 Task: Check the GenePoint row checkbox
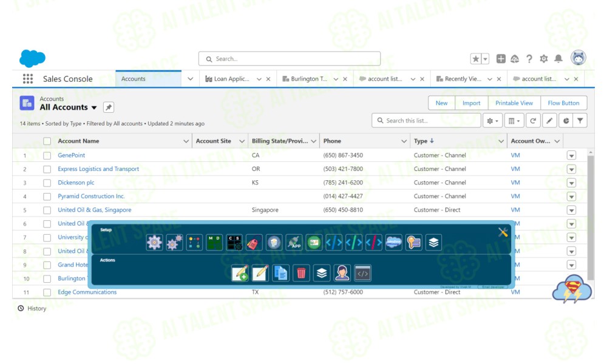click(47, 155)
